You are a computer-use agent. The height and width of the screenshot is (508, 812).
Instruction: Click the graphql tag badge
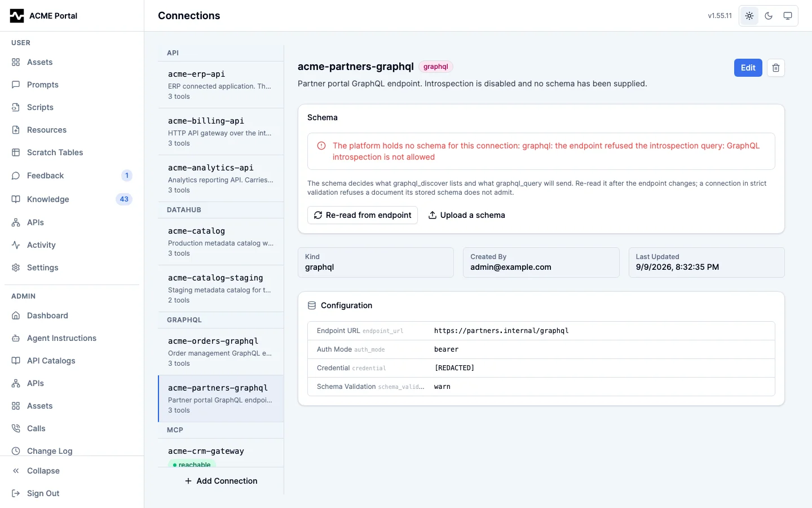tap(436, 67)
